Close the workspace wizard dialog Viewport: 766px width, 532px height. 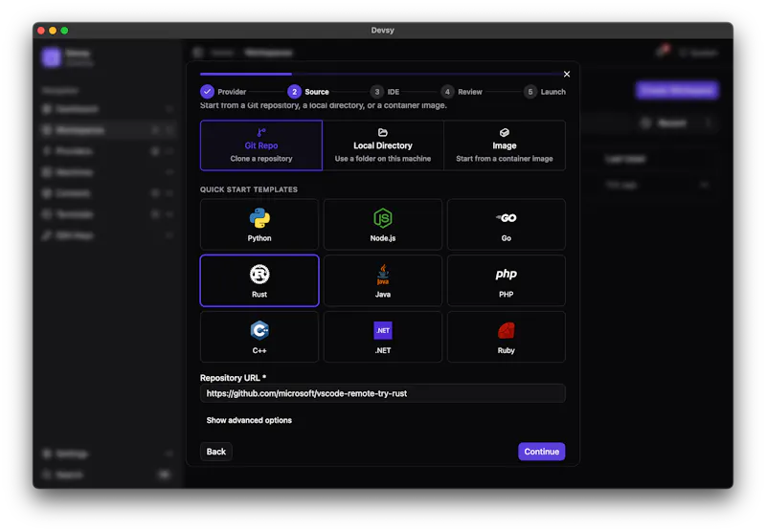[x=567, y=75]
